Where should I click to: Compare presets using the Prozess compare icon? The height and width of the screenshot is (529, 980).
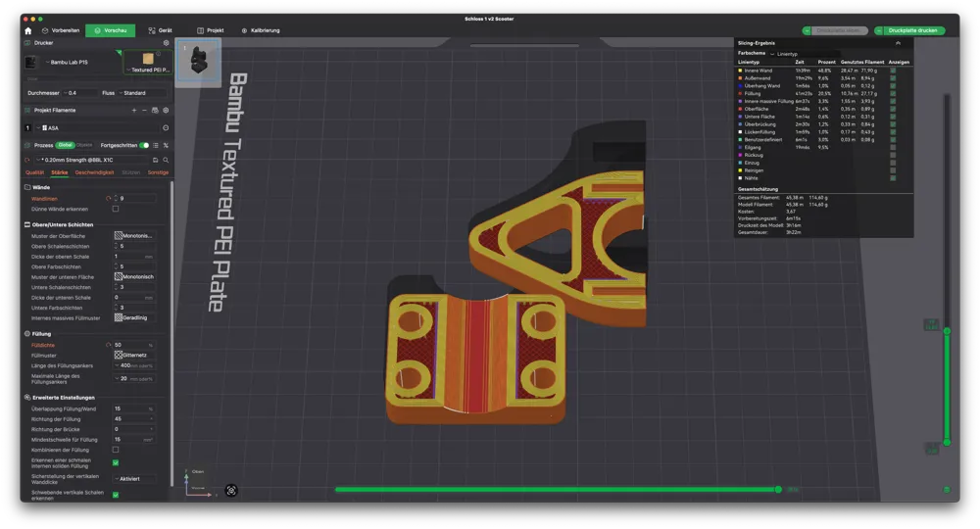[x=166, y=146]
